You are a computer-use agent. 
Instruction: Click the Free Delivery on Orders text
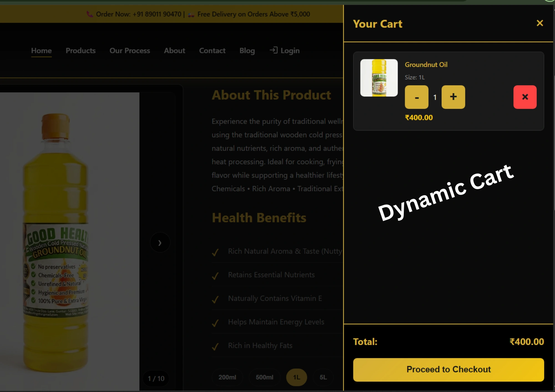254,14
